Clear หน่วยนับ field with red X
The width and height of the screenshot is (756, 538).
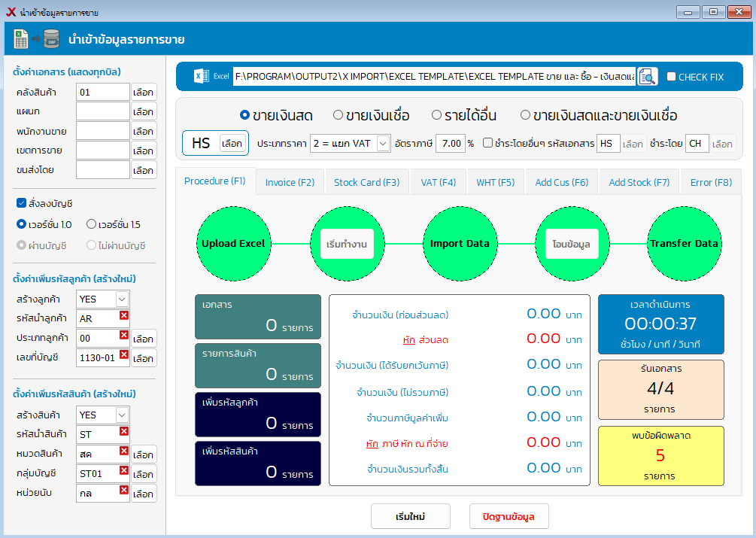tap(124, 490)
